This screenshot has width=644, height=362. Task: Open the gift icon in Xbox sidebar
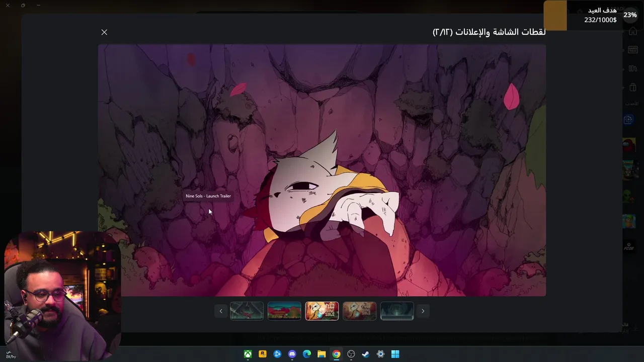[632, 87]
